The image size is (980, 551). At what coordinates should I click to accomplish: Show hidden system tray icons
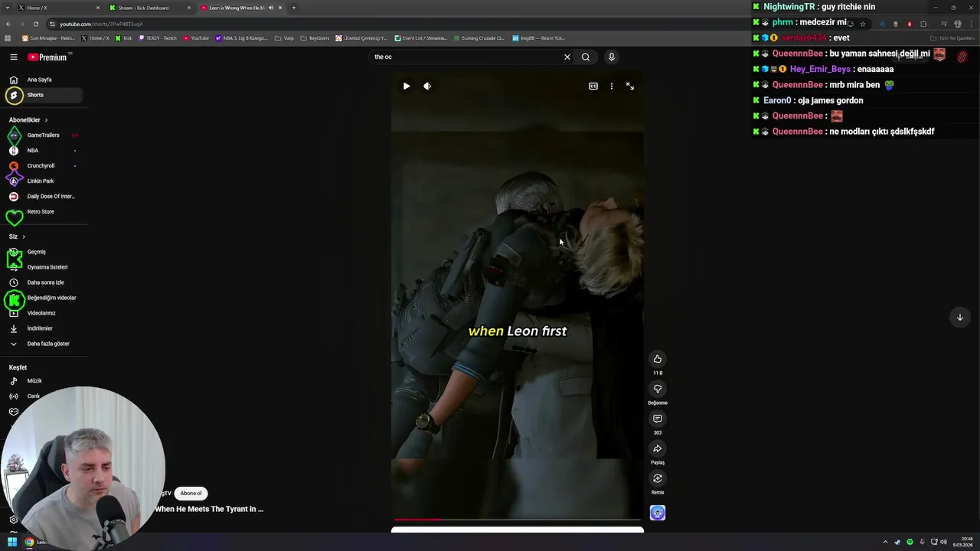[885, 542]
